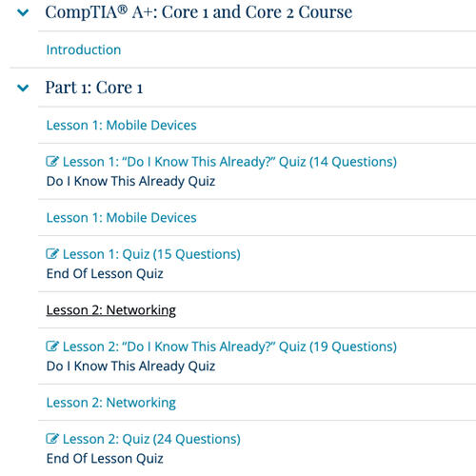
Task: Open second Lesson 1: Mobile Devices link
Action: coord(122,218)
